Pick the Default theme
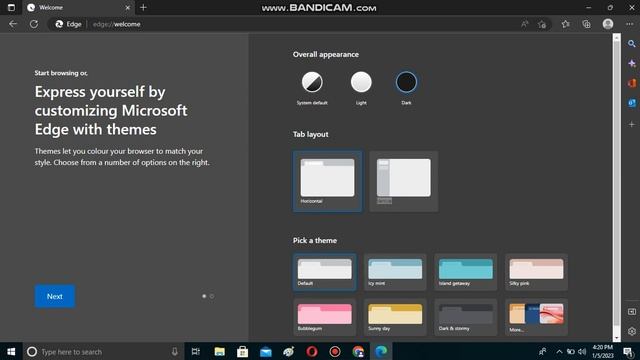This screenshot has height=360, width=640. click(x=324, y=272)
